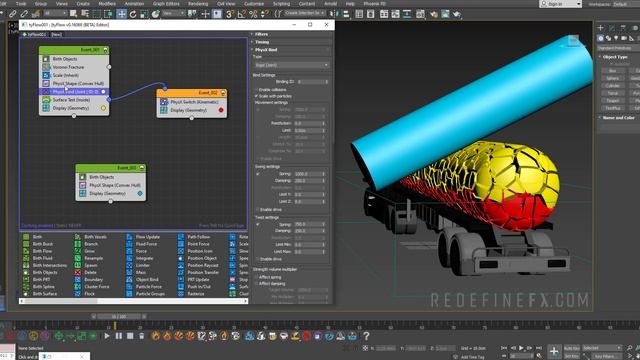Enable the Affect spring checkbox
The image size is (640, 360).
coord(256,277)
